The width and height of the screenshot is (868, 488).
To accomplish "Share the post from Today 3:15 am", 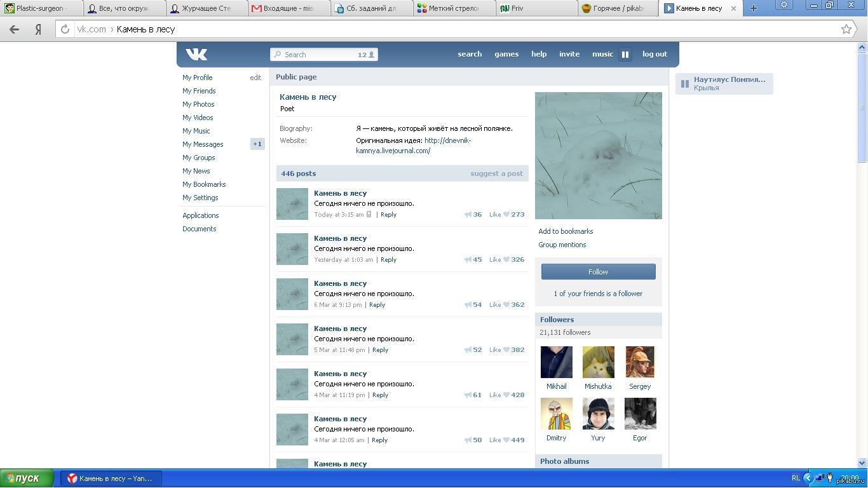I will click(468, 215).
